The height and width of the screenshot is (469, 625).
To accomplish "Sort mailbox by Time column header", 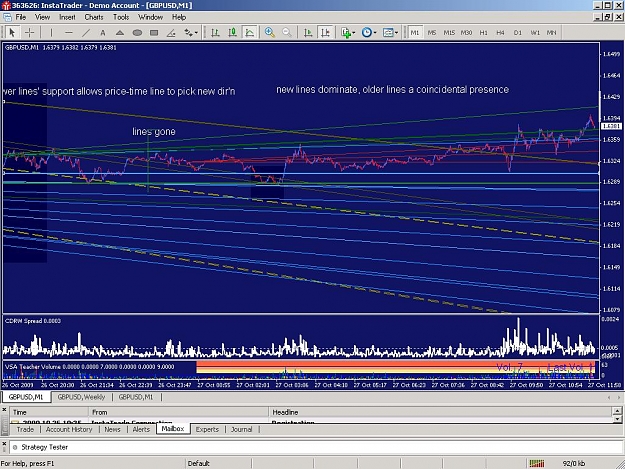I will point(49,412).
